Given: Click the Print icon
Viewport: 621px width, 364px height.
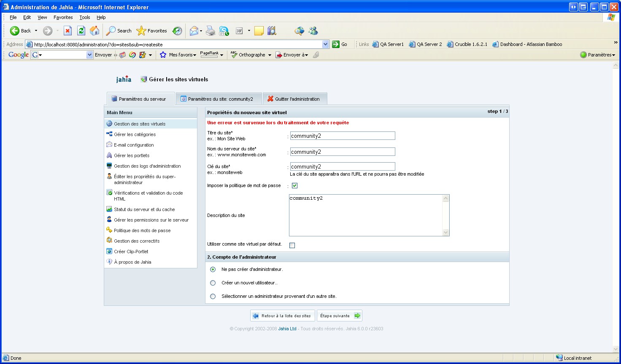Looking at the screenshot, I should pyautogui.click(x=211, y=31).
